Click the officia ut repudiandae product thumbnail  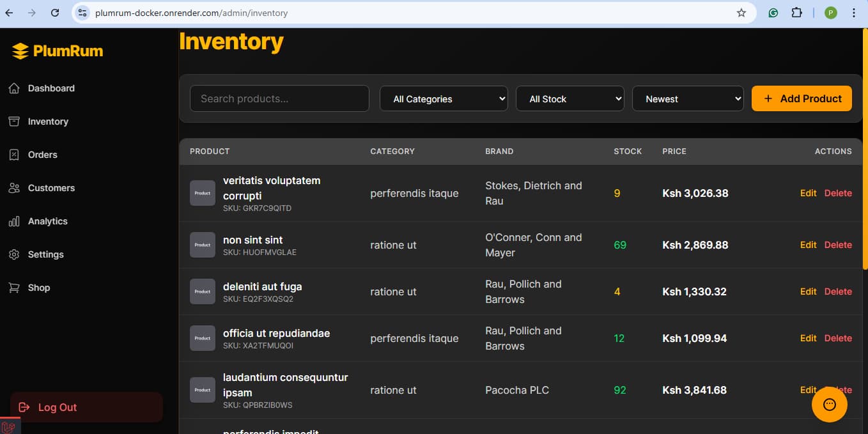tap(203, 338)
